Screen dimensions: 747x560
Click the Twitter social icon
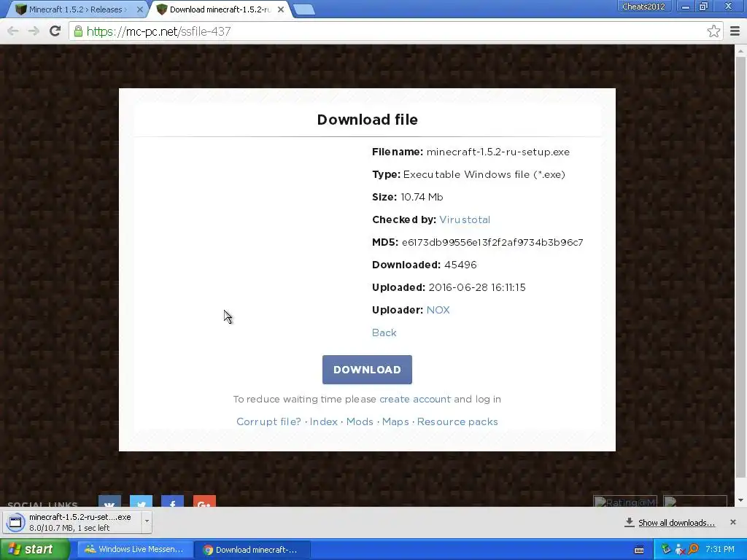click(141, 502)
